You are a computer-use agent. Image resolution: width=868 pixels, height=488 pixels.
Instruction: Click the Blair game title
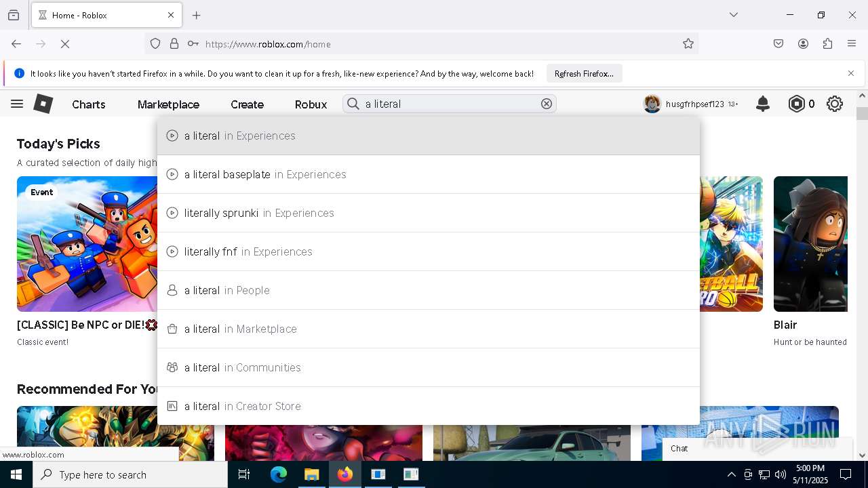coord(785,325)
